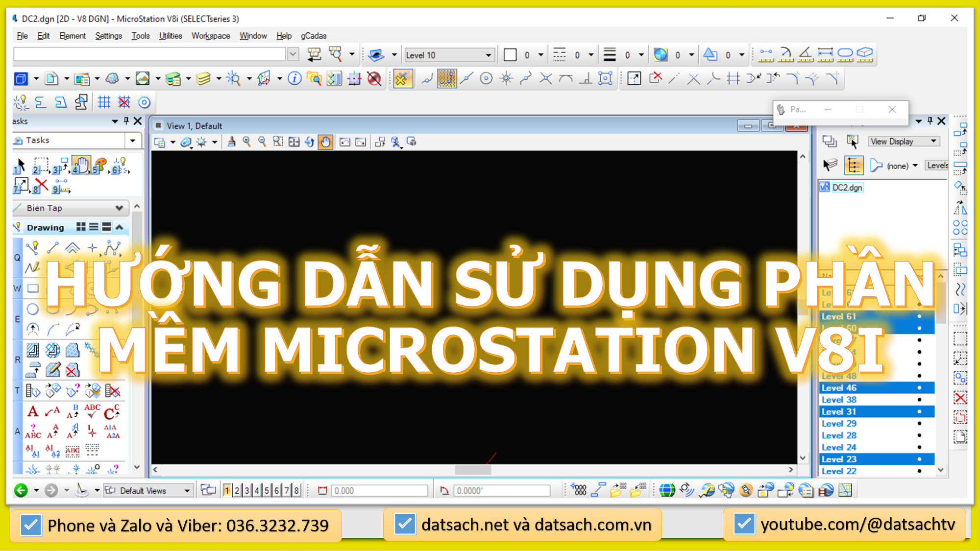Image resolution: width=980 pixels, height=551 pixels.
Task: Toggle view window 2 button
Action: click(x=237, y=490)
